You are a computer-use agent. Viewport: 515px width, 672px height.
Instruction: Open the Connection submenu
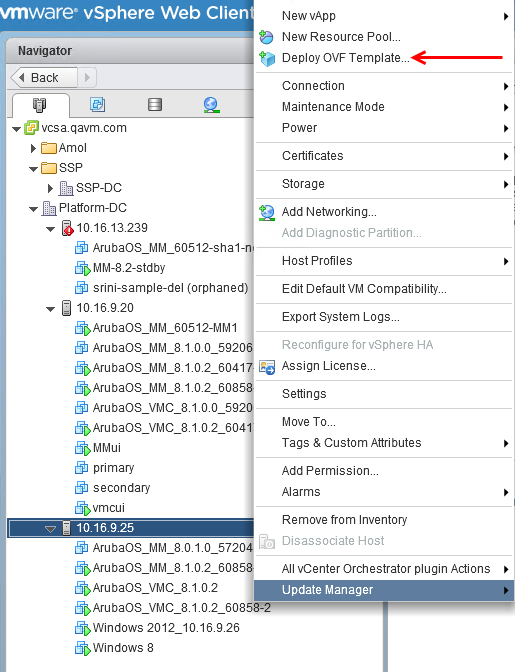(384, 86)
